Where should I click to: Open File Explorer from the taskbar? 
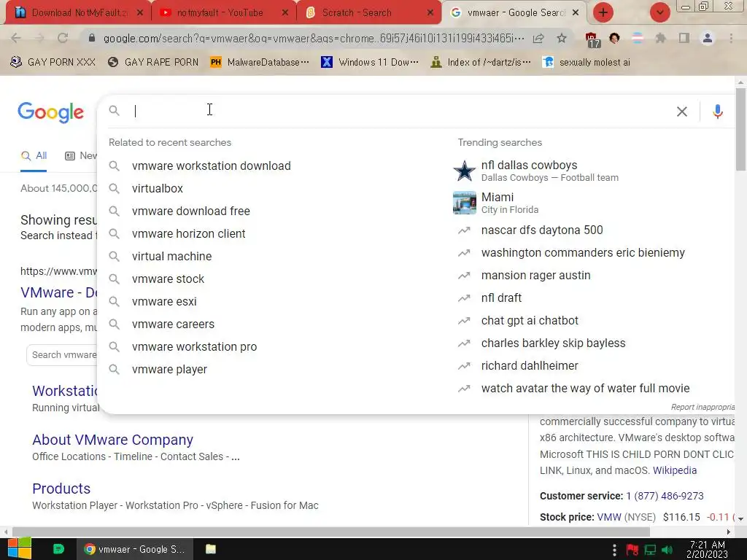point(211,549)
